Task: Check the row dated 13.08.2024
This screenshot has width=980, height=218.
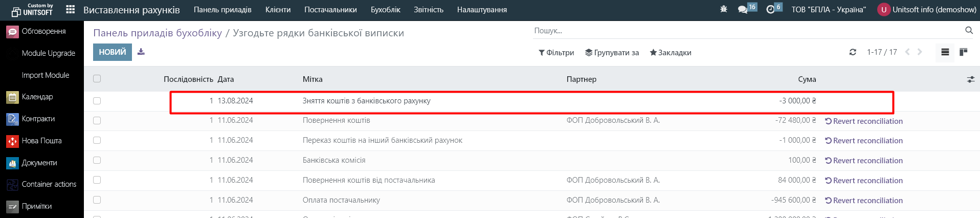Action: tap(97, 101)
